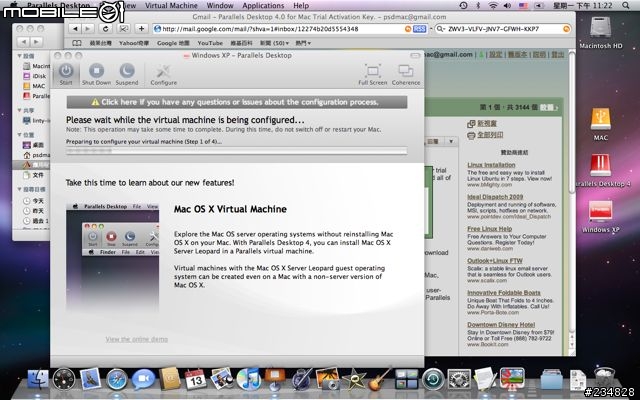Open Dashboard from the Dock
This screenshot has width=640, height=400.
(64, 380)
